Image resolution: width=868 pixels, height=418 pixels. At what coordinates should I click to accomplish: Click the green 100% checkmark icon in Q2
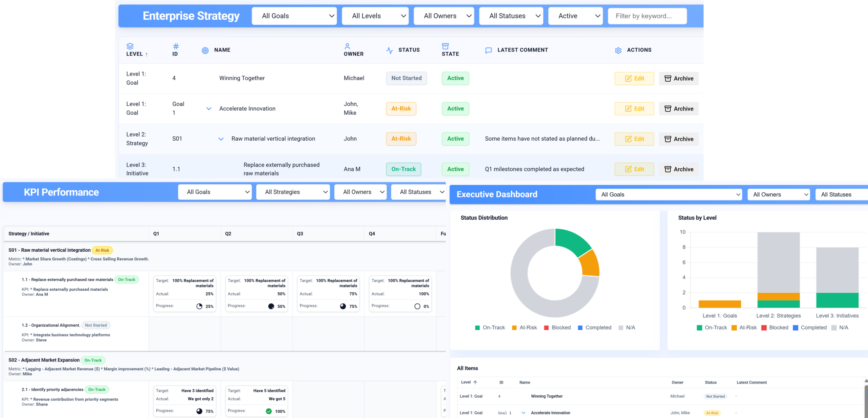(x=269, y=411)
